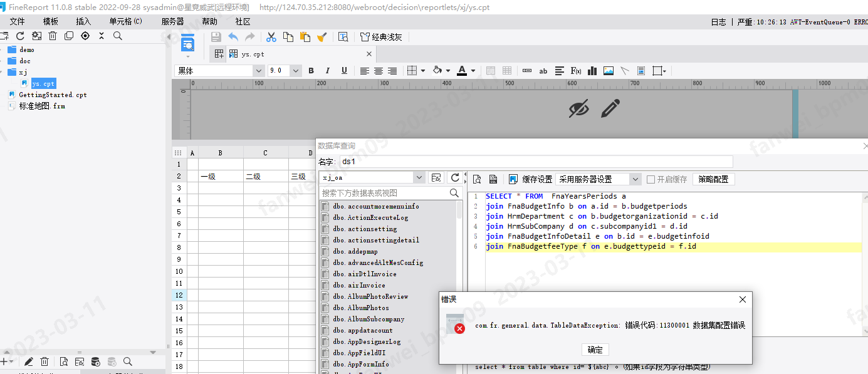Enable the 开启缓存 checkbox
Image resolution: width=868 pixels, height=374 pixels.
coord(651,179)
